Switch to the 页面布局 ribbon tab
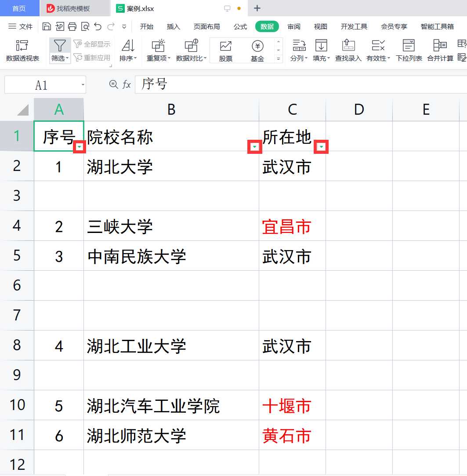 (x=207, y=27)
